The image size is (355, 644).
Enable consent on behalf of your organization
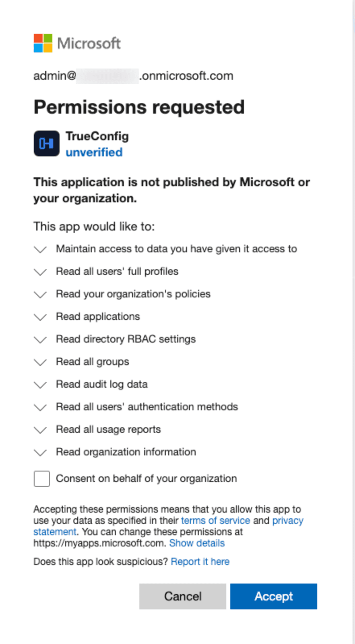[x=41, y=478]
